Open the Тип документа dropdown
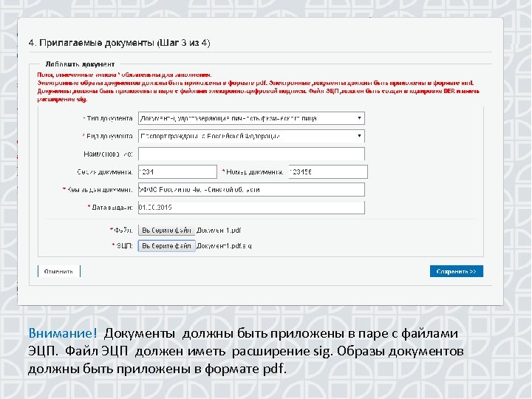This screenshot has height=399, width=532. pos(251,118)
